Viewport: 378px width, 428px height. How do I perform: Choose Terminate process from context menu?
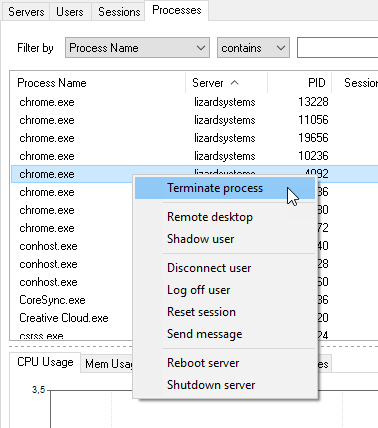coord(225,188)
